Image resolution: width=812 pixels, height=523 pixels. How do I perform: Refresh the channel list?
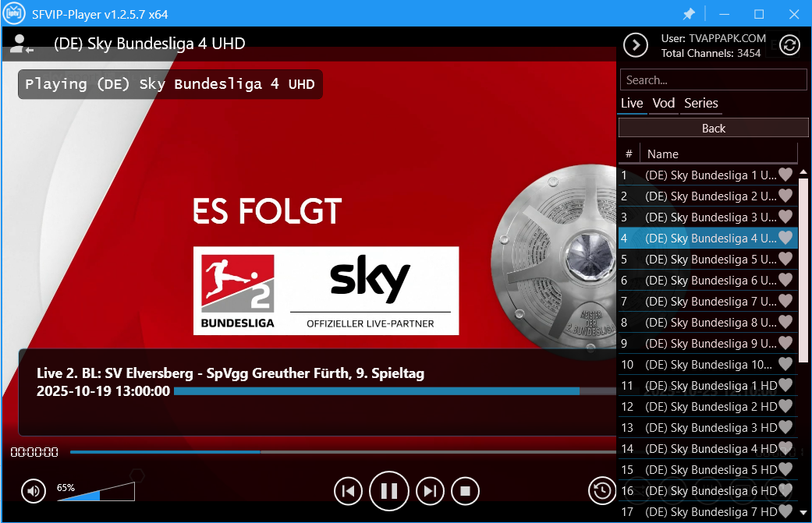(x=790, y=45)
